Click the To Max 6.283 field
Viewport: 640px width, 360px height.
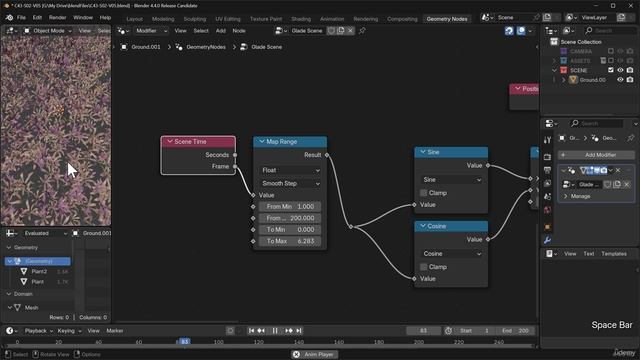point(290,241)
